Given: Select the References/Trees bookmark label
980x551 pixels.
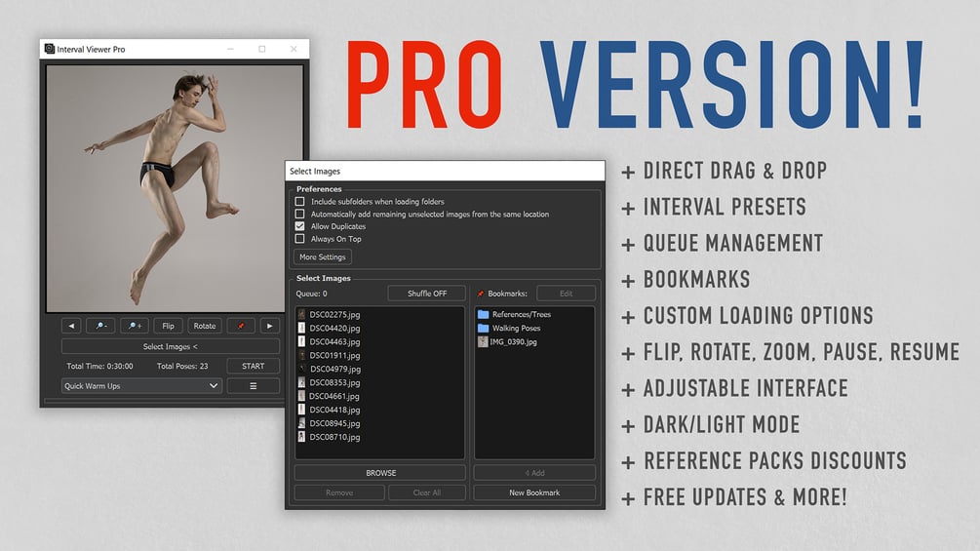Looking at the screenshot, I should coord(522,314).
